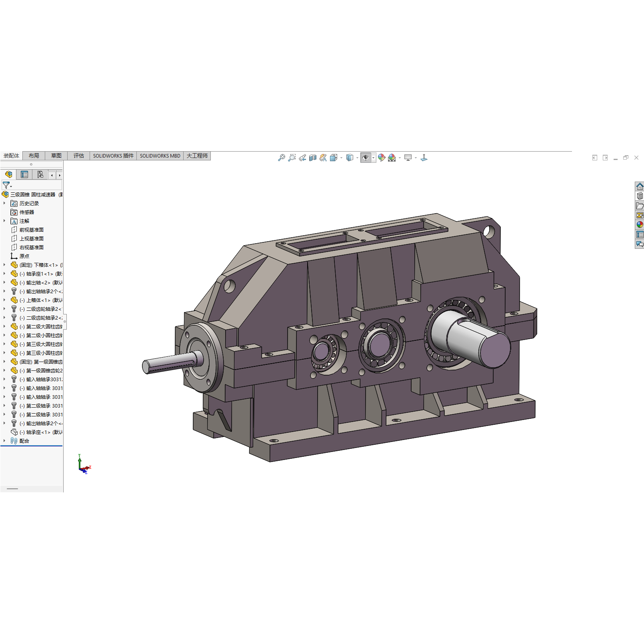Open the Custom Properties task pane icon

tap(640, 234)
